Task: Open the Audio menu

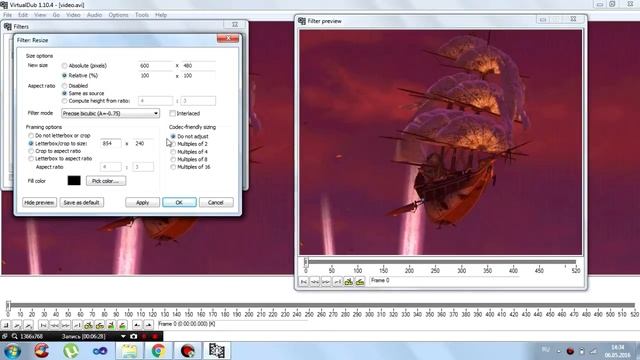Action: pos(94,15)
